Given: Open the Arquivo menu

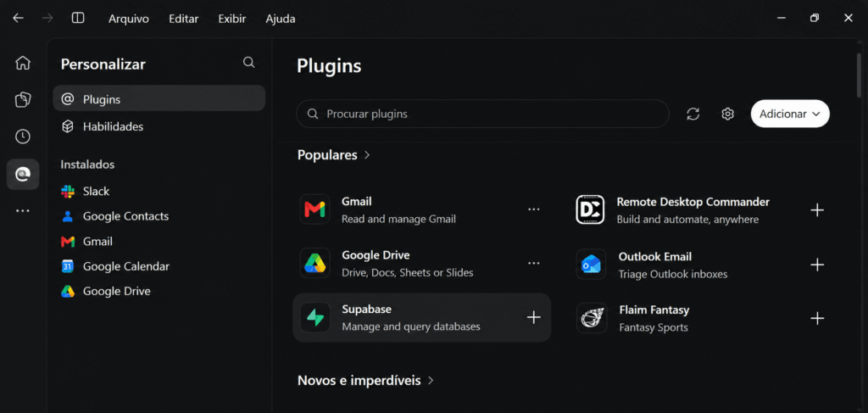Looking at the screenshot, I should [x=129, y=19].
